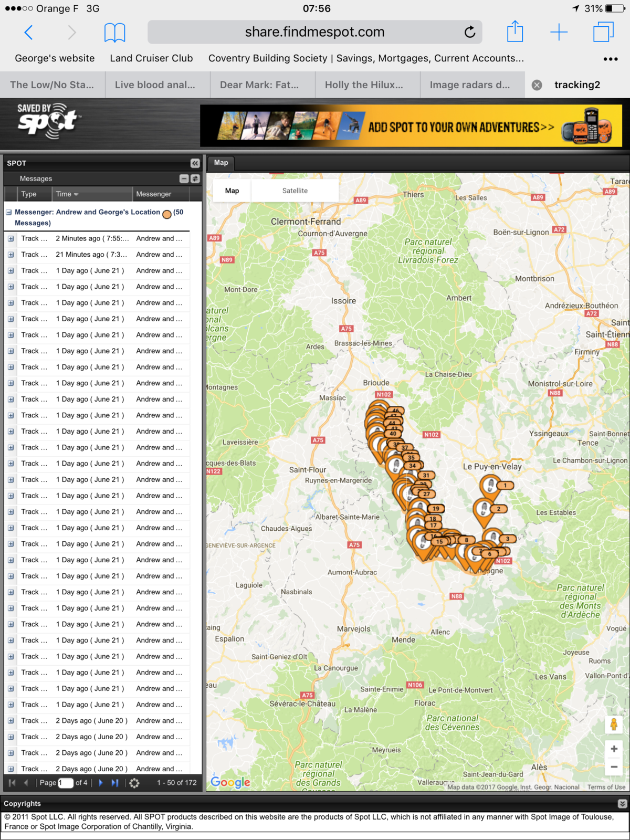Click the page number input field
The width and height of the screenshot is (630, 840).
click(x=66, y=783)
